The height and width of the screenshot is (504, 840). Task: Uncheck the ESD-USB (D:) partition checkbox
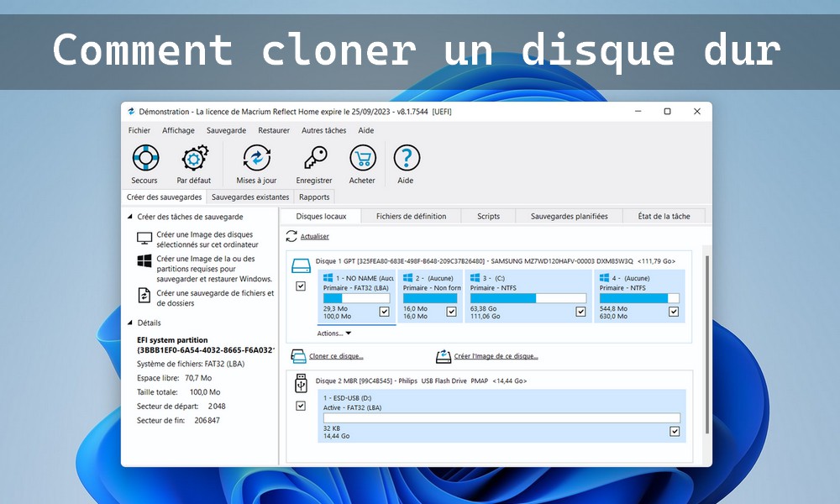pos(675,431)
